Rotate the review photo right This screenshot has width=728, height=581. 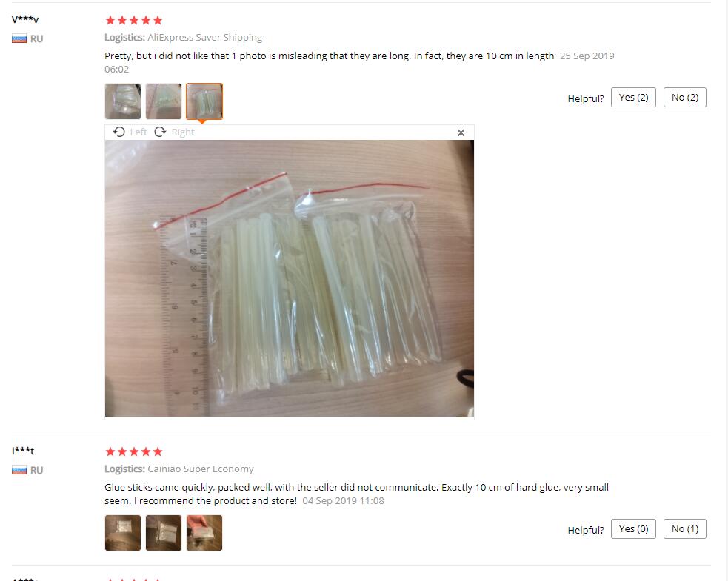click(x=174, y=132)
